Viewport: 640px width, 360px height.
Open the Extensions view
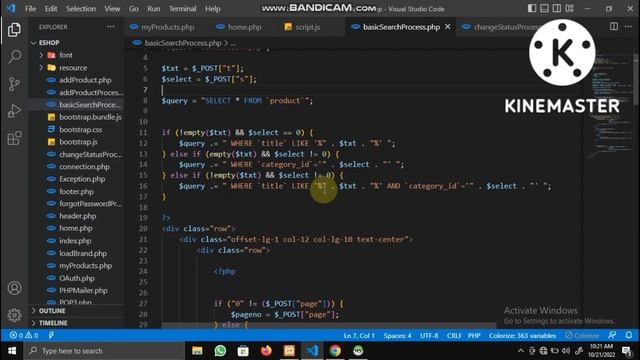point(14,138)
